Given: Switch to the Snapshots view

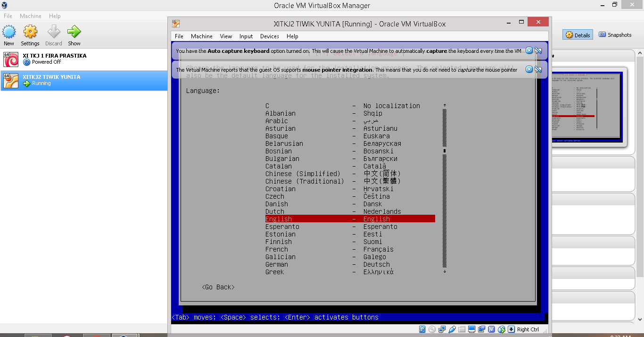Looking at the screenshot, I should coord(615,35).
